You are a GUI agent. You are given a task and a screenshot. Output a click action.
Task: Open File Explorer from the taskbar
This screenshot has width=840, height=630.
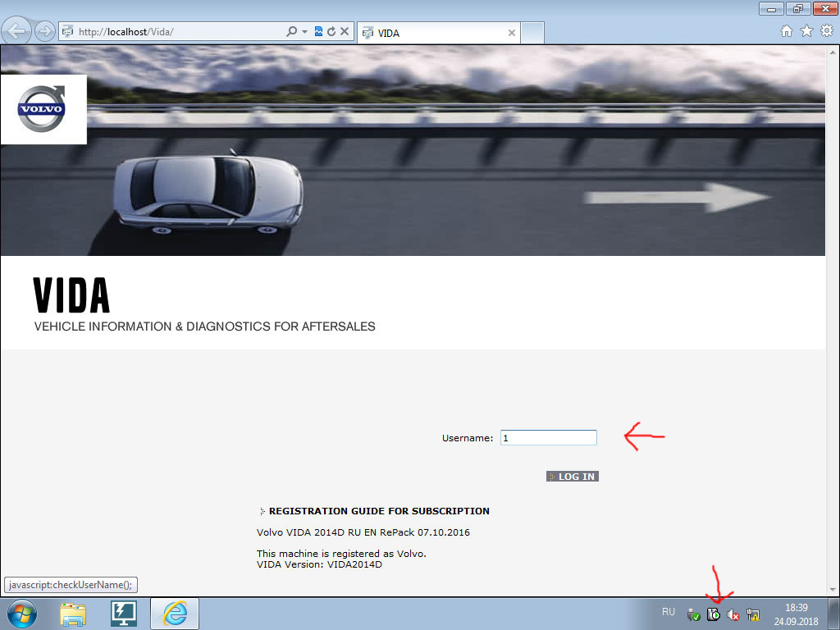[x=73, y=614]
